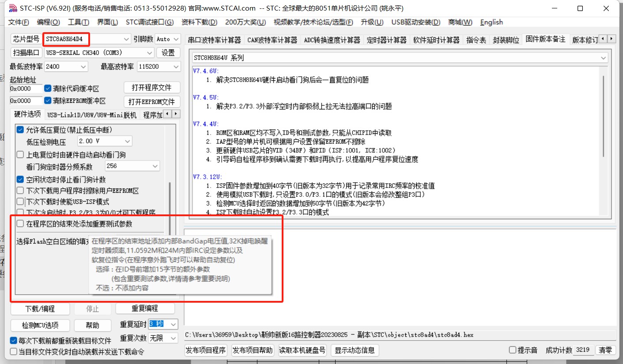Open the 文件(F) menu
The image size is (623, 364).
pyautogui.click(x=19, y=22)
